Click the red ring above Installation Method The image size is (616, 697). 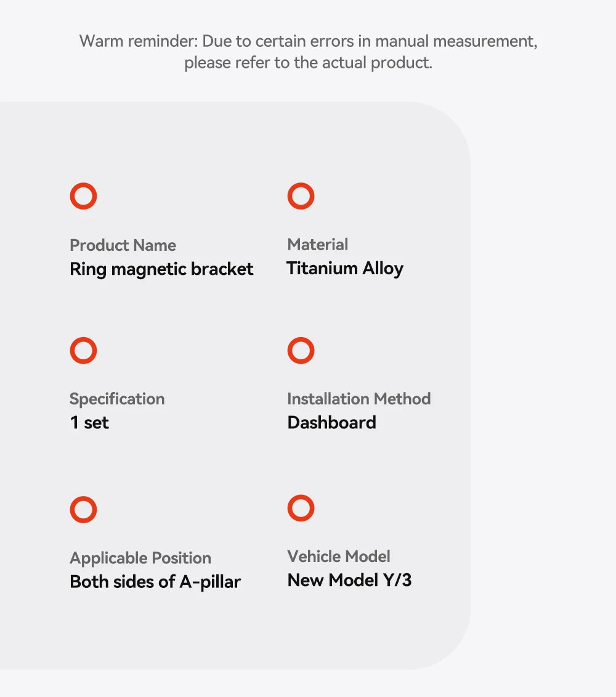click(301, 351)
